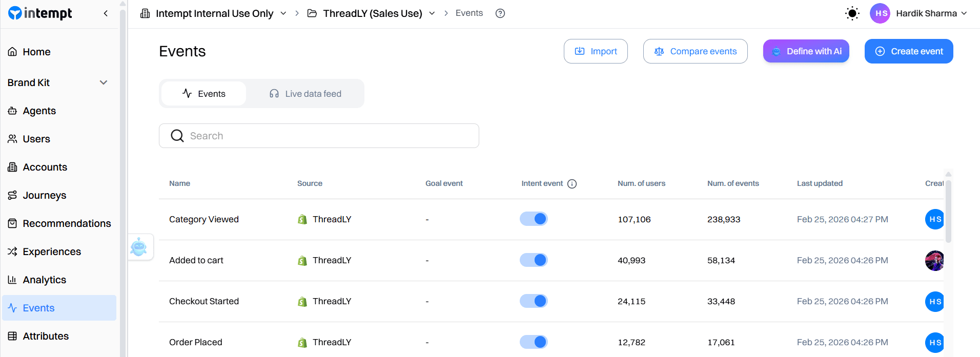
Task: Open the Intempt home logo
Action: coord(40,13)
